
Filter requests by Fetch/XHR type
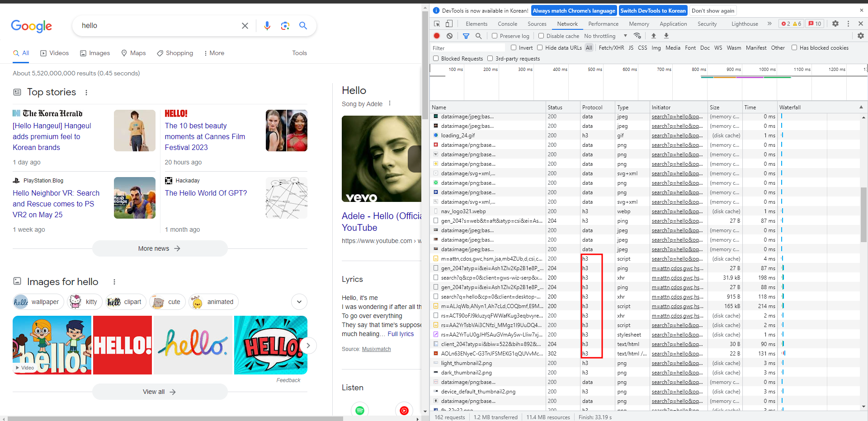[611, 47]
